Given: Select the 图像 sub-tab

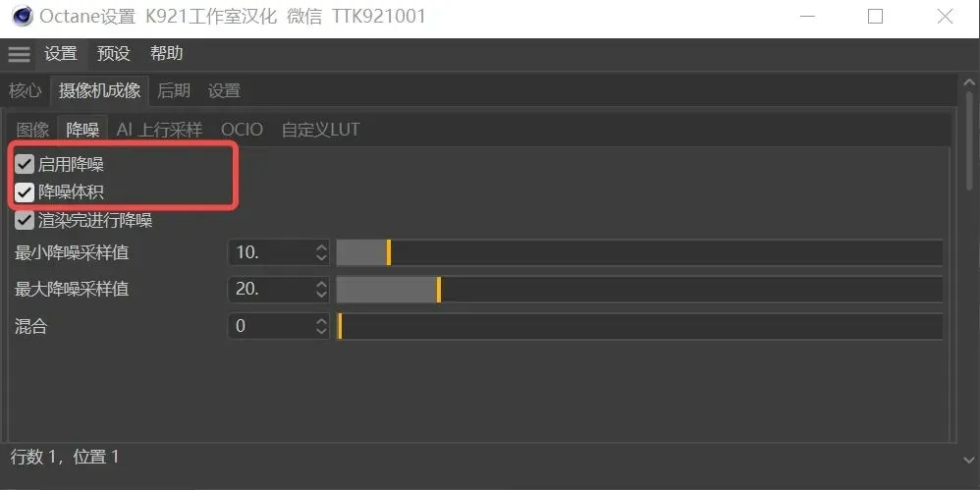Looking at the screenshot, I should (x=33, y=130).
